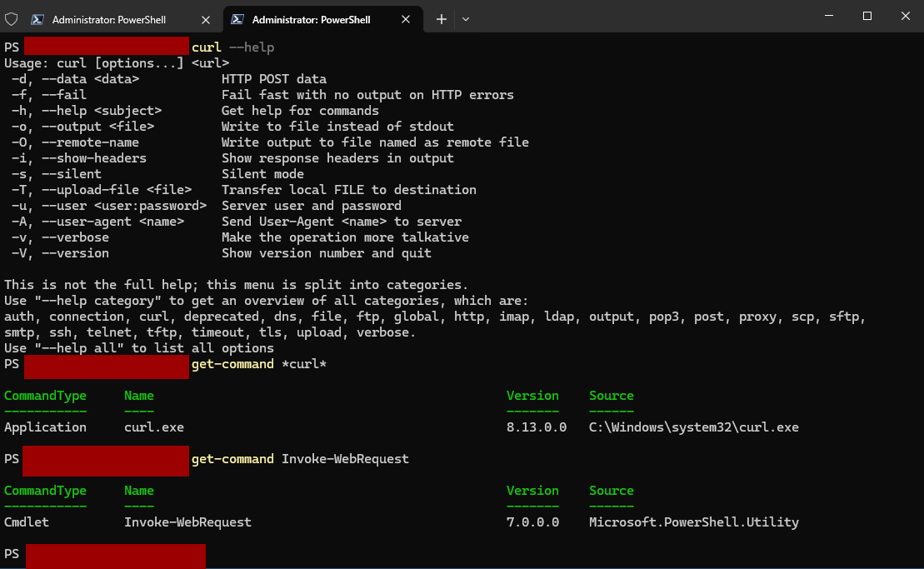Image resolution: width=924 pixels, height=569 pixels.
Task: Click the PowerShell icon on the second tab
Action: pyautogui.click(x=237, y=19)
